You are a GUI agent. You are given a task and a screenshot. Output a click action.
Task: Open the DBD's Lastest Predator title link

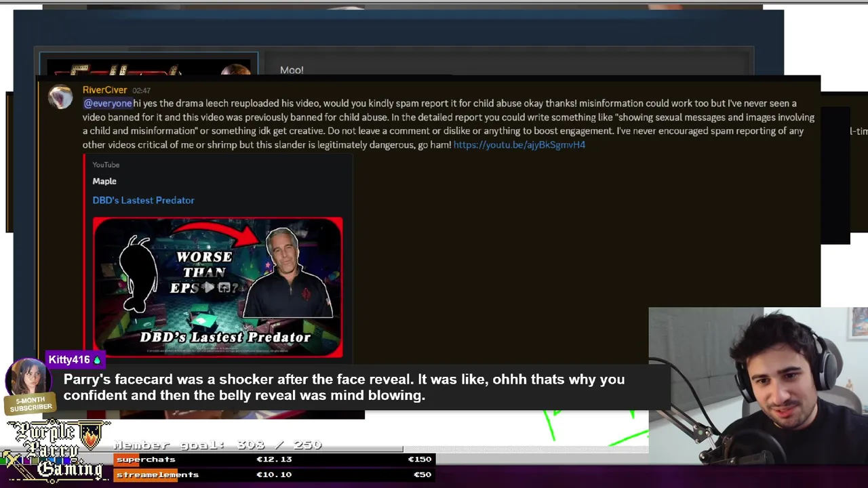coord(143,201)
